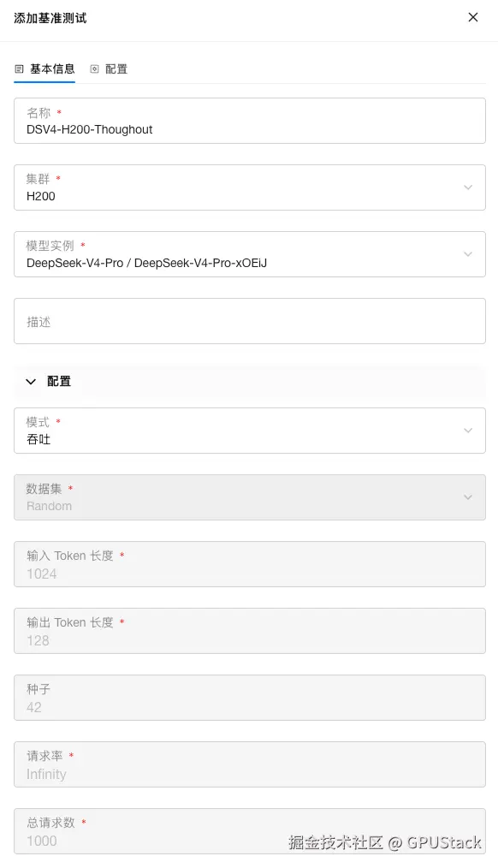Click the chevron arrow in 模式 field

[468, 431]
